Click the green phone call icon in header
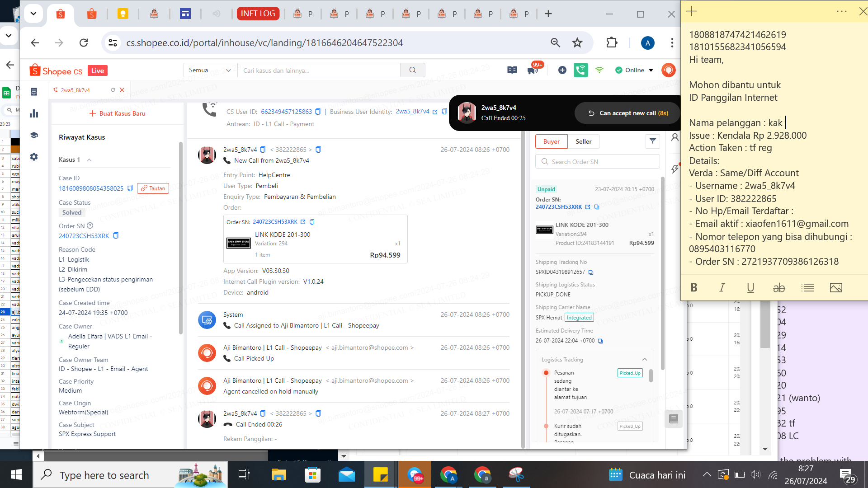Viewport: 868px width, 488px height. (x=580, y=70)
